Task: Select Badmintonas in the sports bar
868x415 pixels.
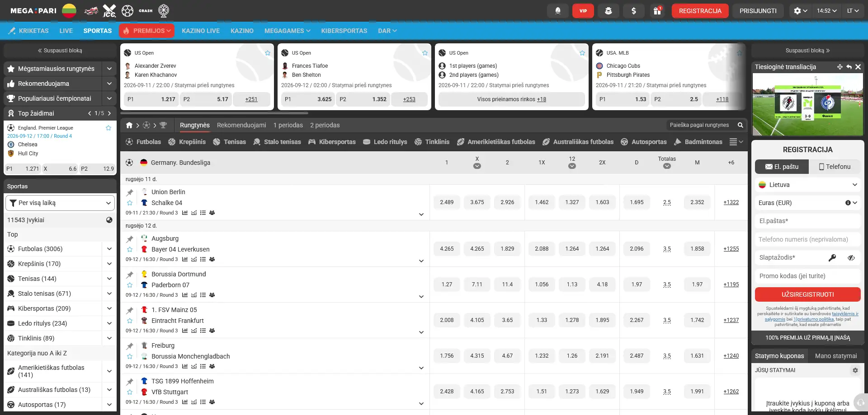Action: coord(698,142)
